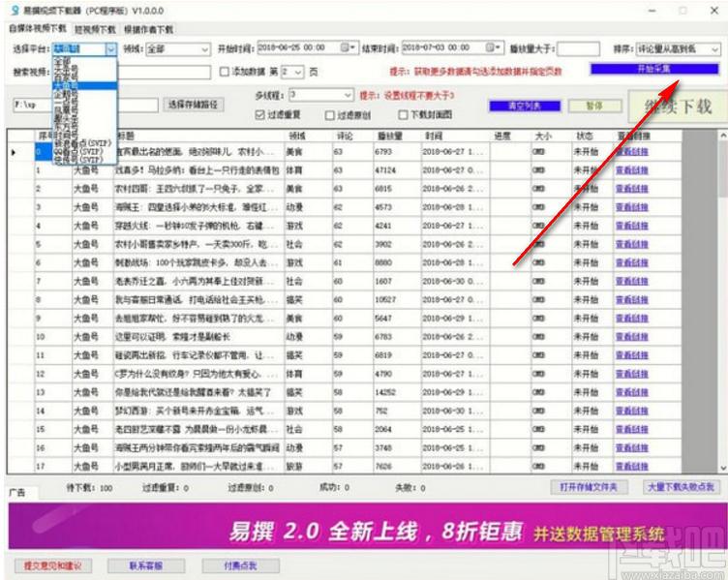728x580 pixels.
Task: Click the 选择存储路径 button
Action: [x=193, y=104]
